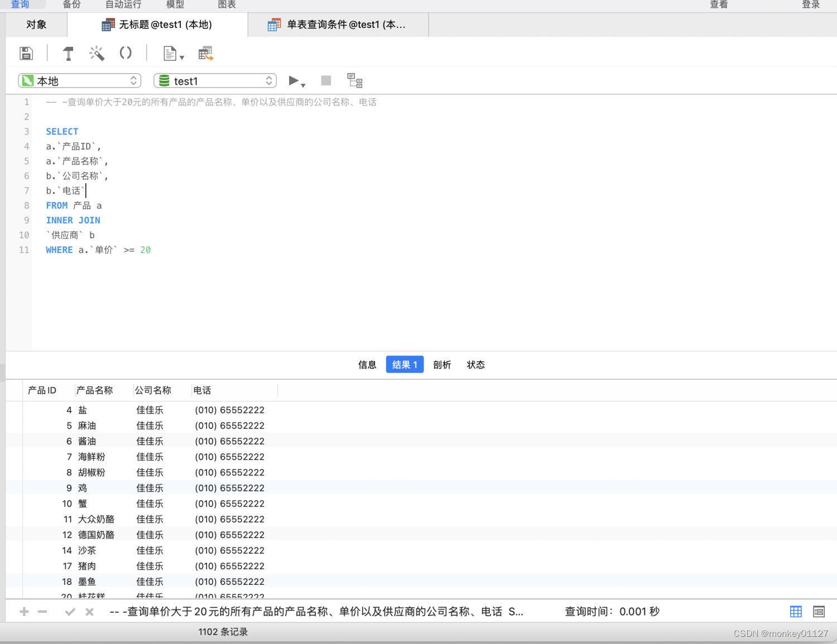Viewport: 837px width, 644px height.
Task: Click the phone number in 麻油 row
Action: (229, 426)
